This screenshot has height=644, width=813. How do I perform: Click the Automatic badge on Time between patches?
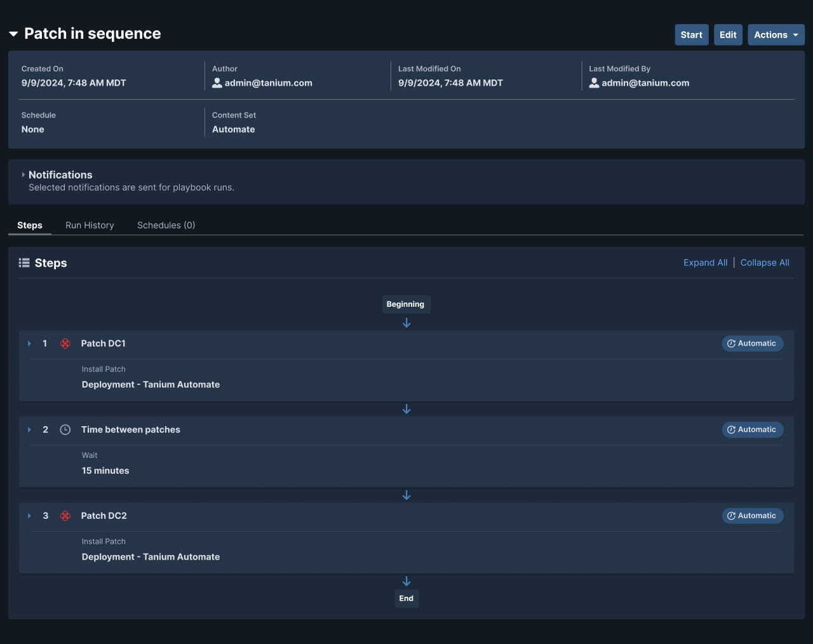[753, 430]
